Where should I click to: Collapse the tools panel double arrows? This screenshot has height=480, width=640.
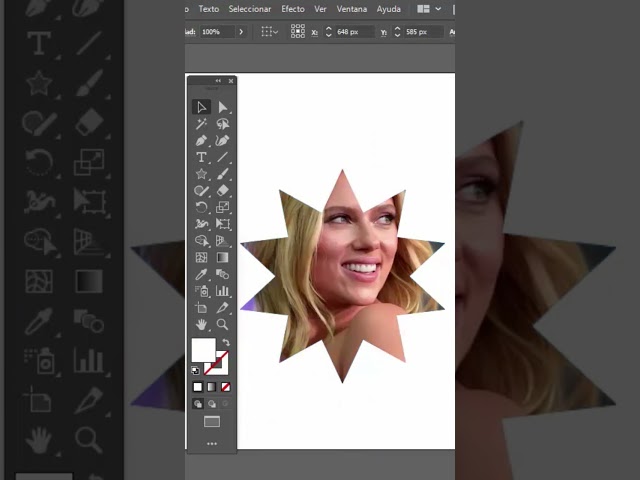pos(218,81)
